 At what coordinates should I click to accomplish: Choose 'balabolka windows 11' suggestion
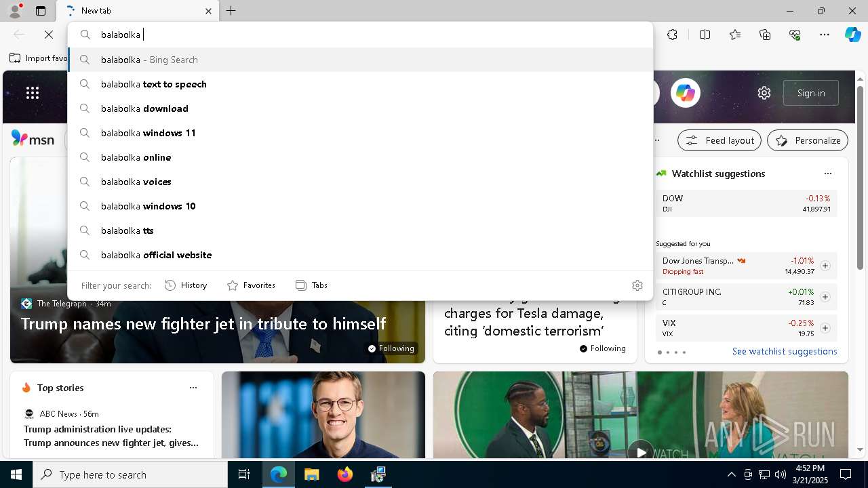tap(360, 133)
